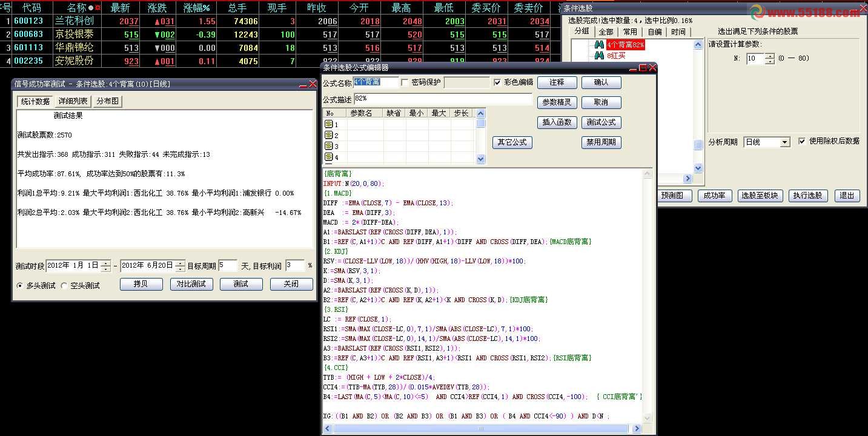Click stock row 兰花科创
868x436 pixels.
[279, 21]
